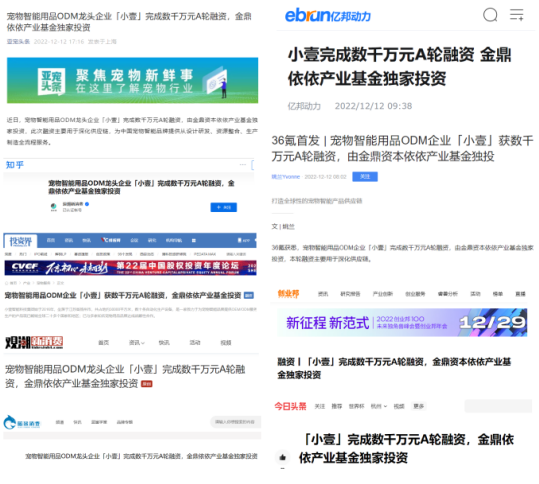Click the 今日头条 search input field
Viewport: 539px width, 484px height.
[x=498, y=406]
